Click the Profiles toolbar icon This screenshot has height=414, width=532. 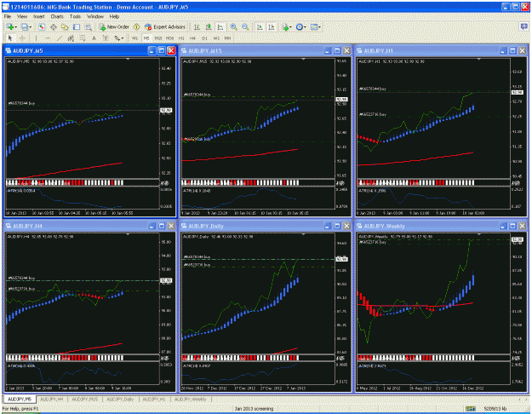tap(25, 26)
